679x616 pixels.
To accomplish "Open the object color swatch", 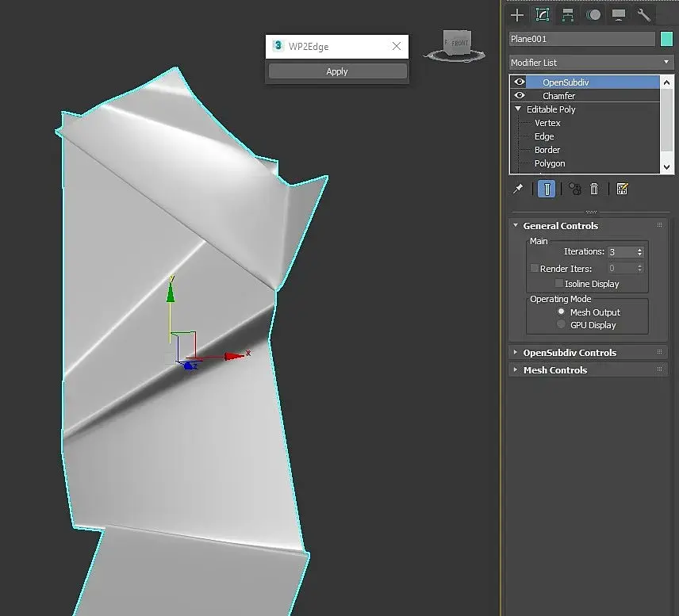I will [x=666, y=39].
